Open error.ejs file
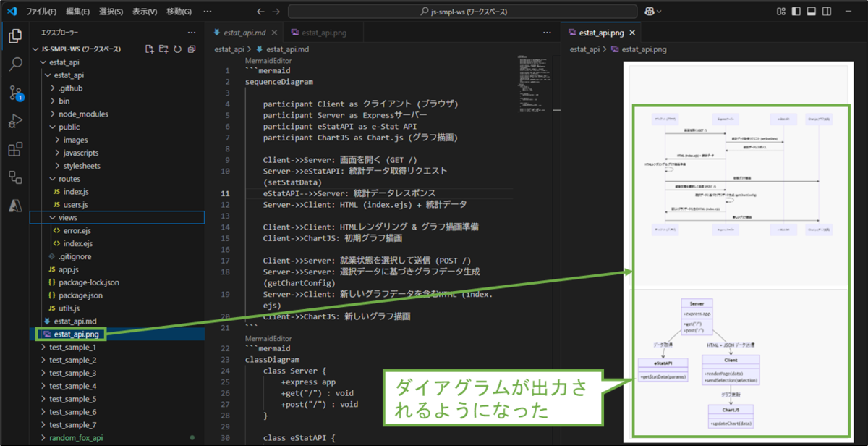868x446 pixels. [x=77, y=230]
